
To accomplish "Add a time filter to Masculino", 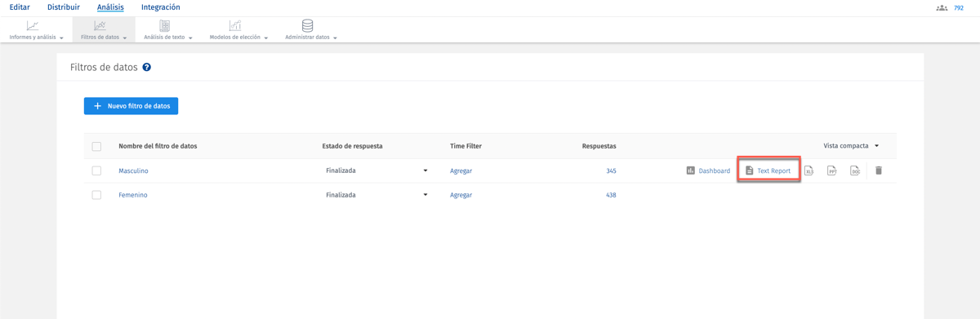I will pos(461,171).
